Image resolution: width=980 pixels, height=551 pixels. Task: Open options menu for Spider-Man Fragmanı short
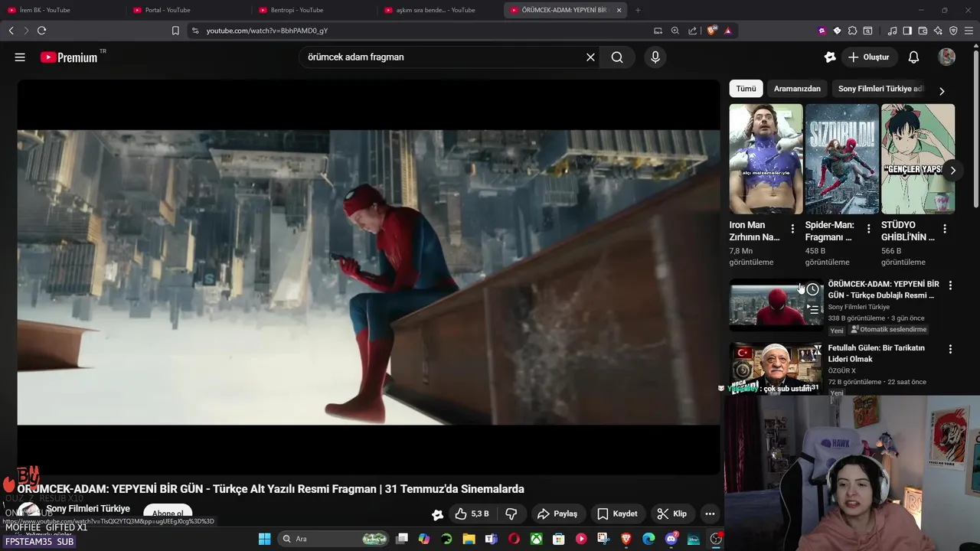[868, 229]
